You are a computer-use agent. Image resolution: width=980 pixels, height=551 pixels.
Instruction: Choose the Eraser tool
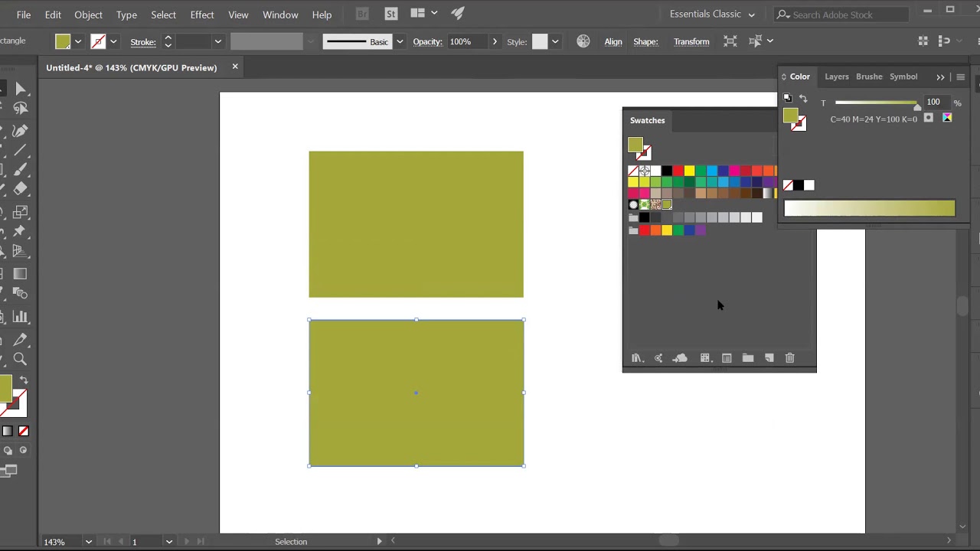tap(21, 189)
